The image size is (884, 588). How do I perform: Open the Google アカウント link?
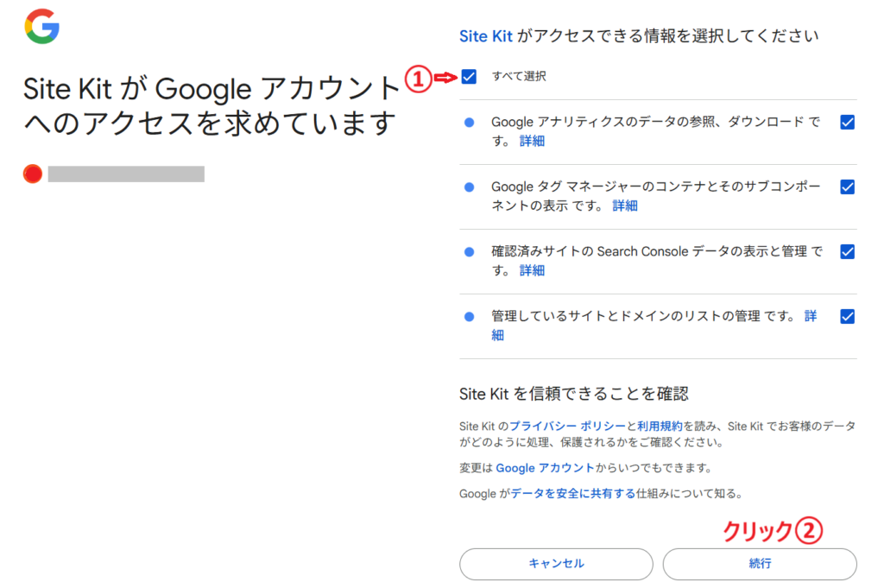pyautogui.click(x=545, y=467)
